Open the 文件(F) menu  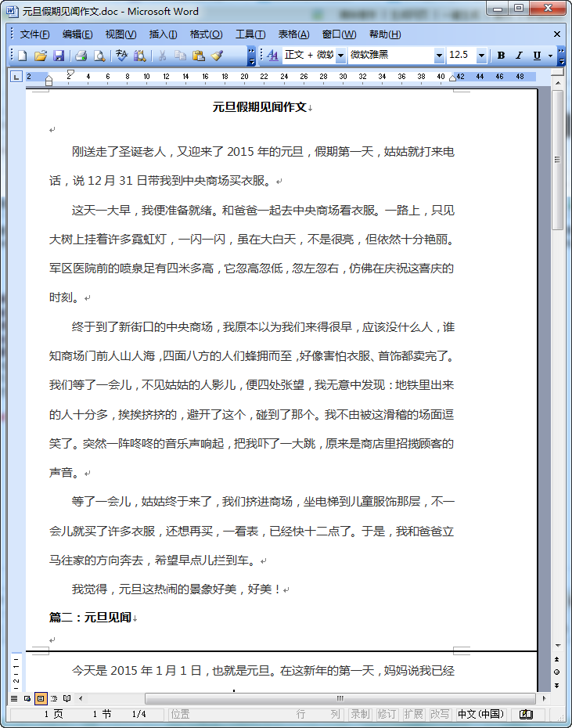35,34
